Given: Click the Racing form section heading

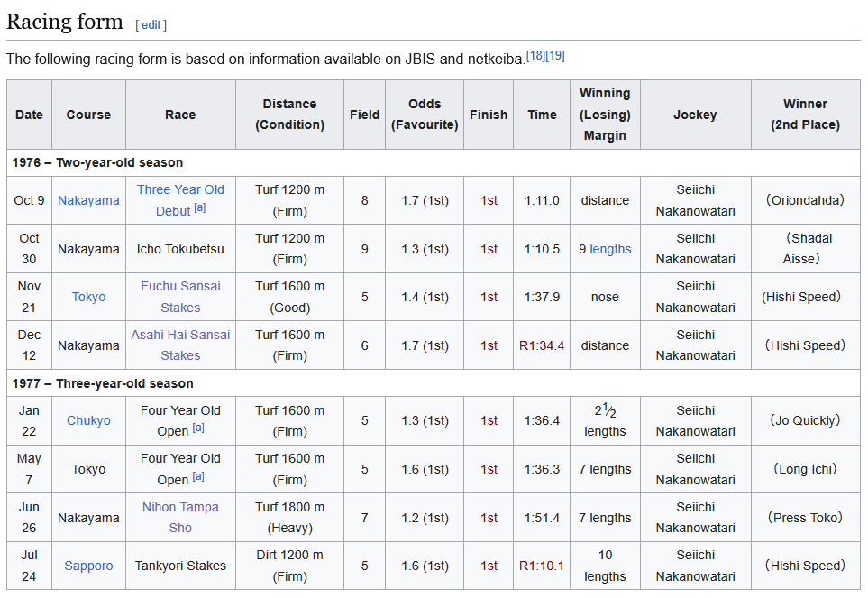Looking at the screenshot, I should click(65, 23).
